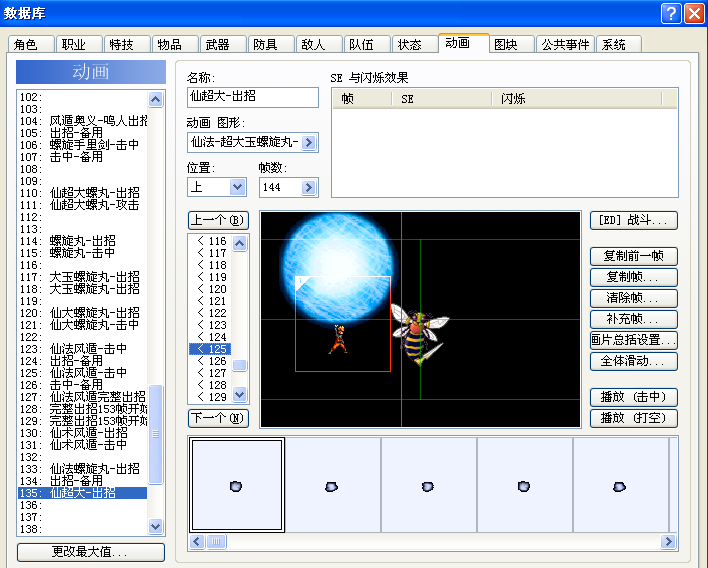Click frame list scrollbar thumb

click(x=240, y=365)
